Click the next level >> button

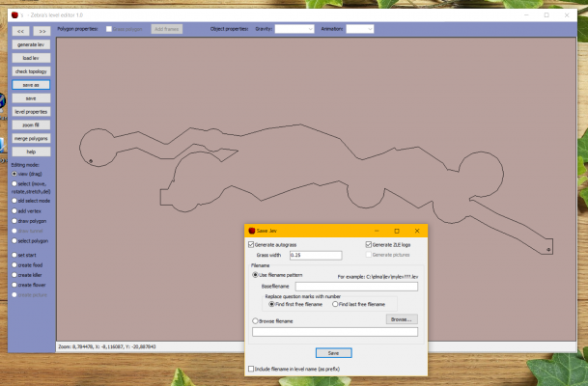pyautogui.click(x=42, y=31)
